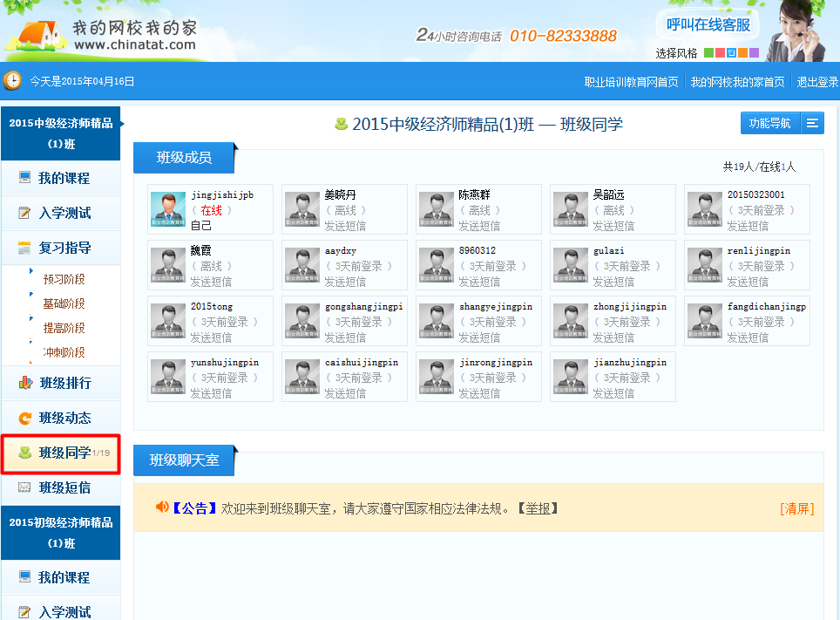Image resolution: width=840 pixels, height=620 pixels.
Task: Click the clock icon beside today's date
Action: 13,81
